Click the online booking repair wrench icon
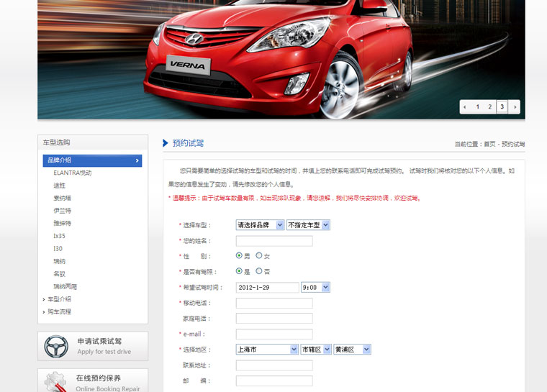Image resolution: width=547 pixels, height=392 pixels. [x=56, y=381]
